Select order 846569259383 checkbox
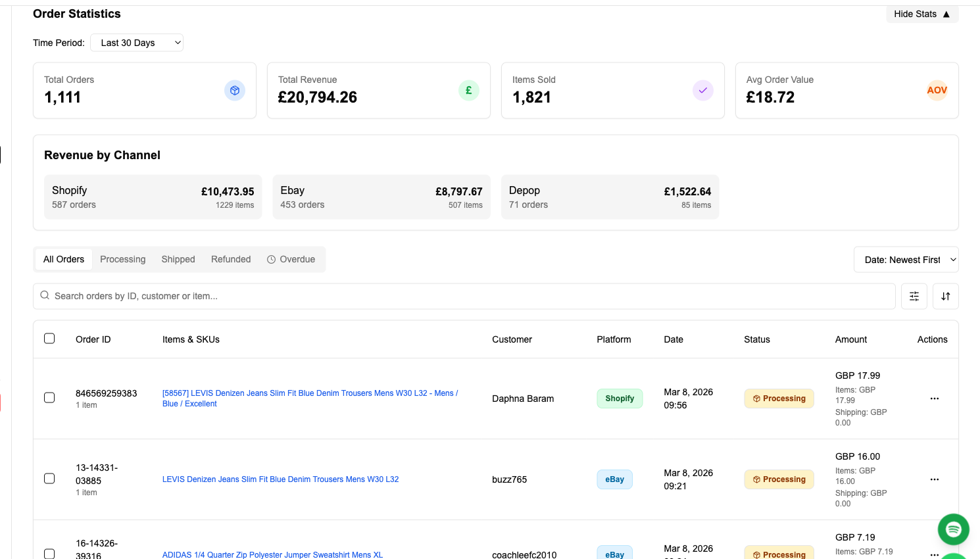The image size is (980, 559). [49, 398]
